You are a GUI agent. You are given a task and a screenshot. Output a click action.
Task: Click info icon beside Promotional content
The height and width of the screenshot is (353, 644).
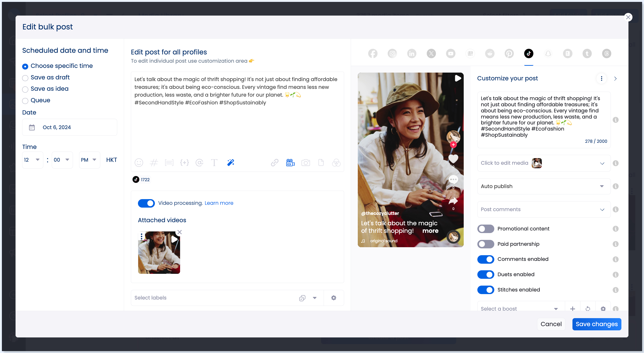pyautogui.click(x=616, y=229)
